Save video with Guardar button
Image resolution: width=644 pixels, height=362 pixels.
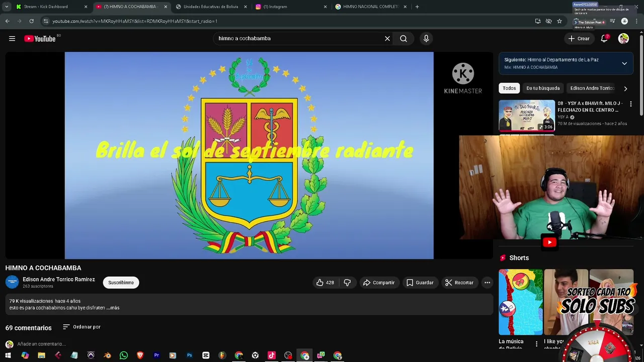pyautogui.click(x=420, y=283)
